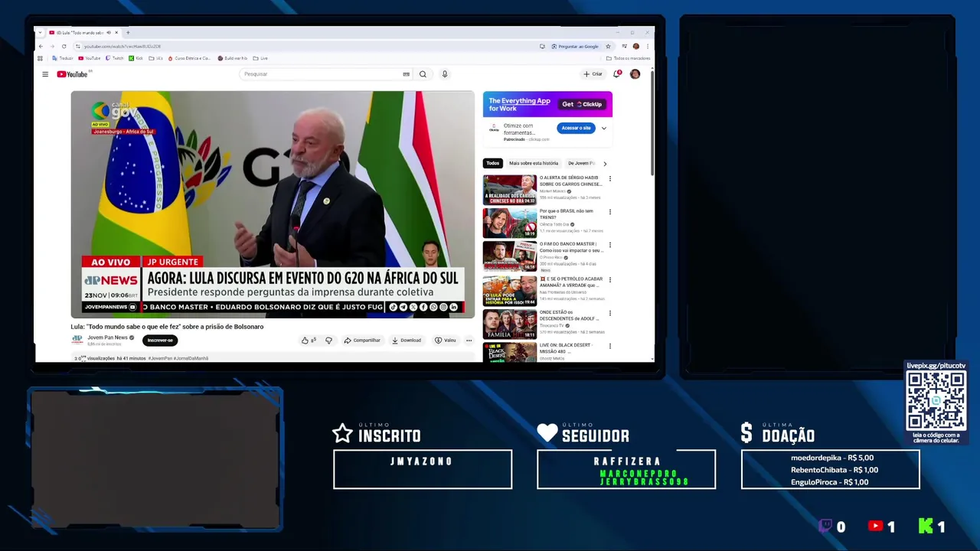Open options for Sérgio Habib video
Viewport: 980px width, 551px height.
pyautogui.click(x=610, y=179)
